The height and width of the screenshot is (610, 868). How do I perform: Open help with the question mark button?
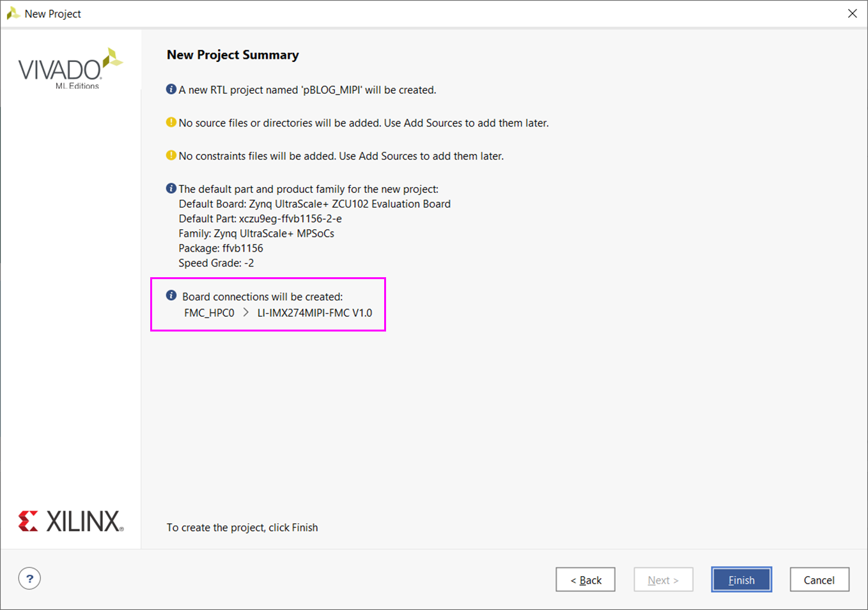click(x=29, y=579)
